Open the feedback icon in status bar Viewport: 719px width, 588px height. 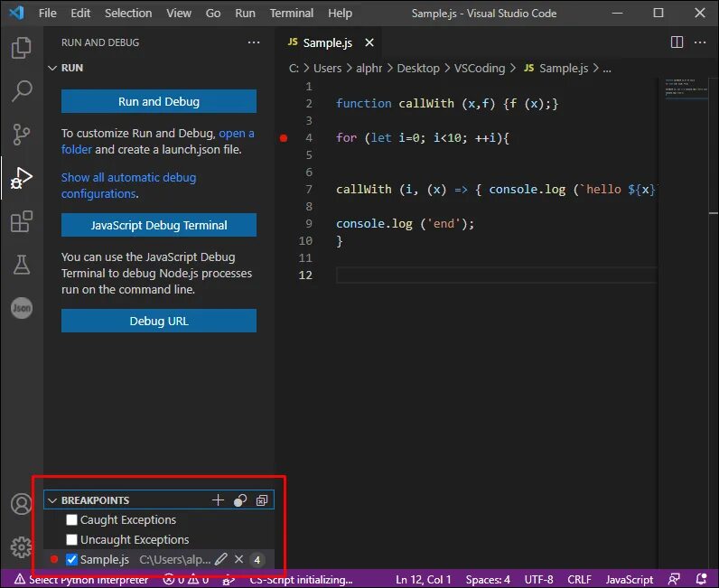coord(674,579)
